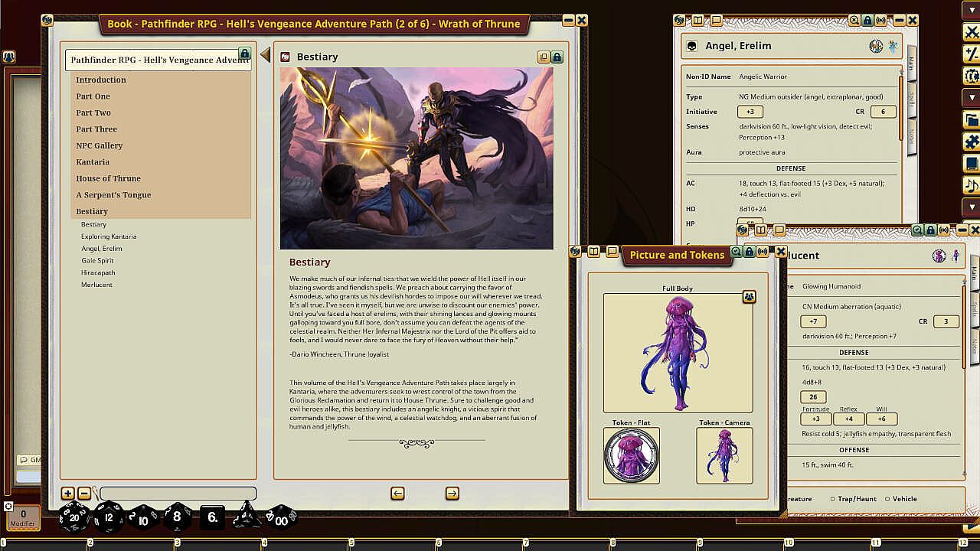Image resolution: width=980 pixels, height=551 pixels.
Task: Go to the next book page
Action: 452,494
